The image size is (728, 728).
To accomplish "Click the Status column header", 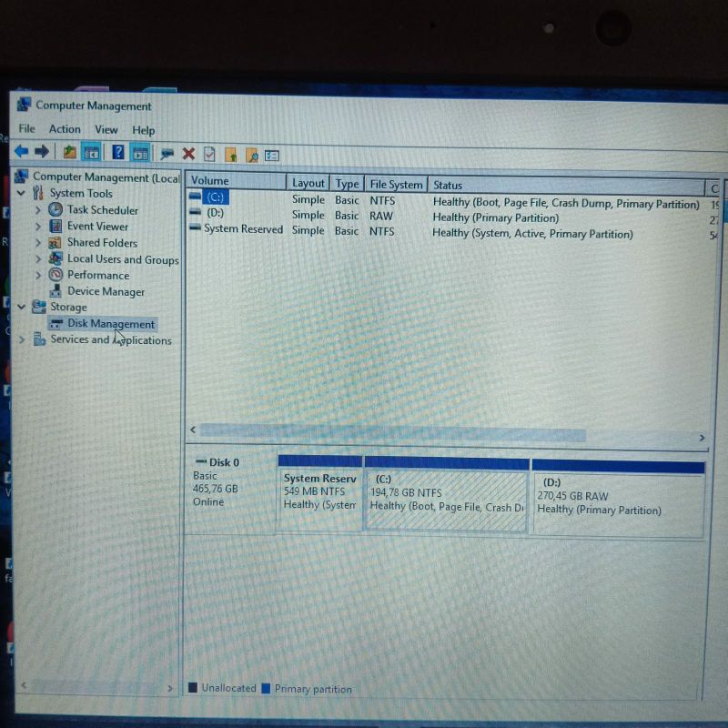I will (x=564, y=185).
